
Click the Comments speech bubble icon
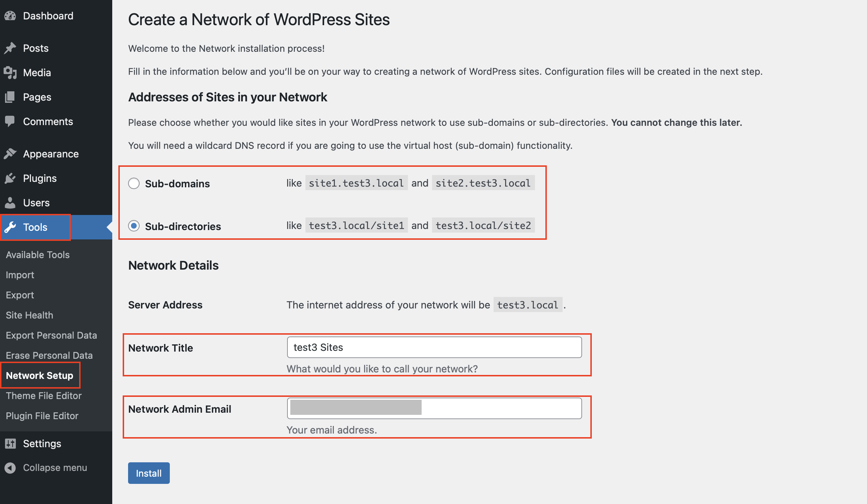[x=10, y=122]
